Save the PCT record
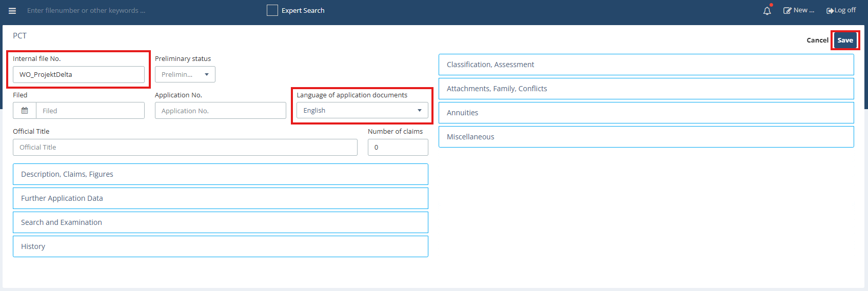Image resolution: width=868 pixels, height=291 pixels. (x=845, y=40)
